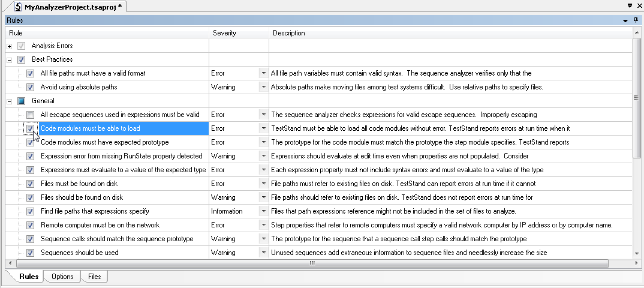644x288 pixels.
Task: Collapse the General rules group
Action: pos(10,101)
